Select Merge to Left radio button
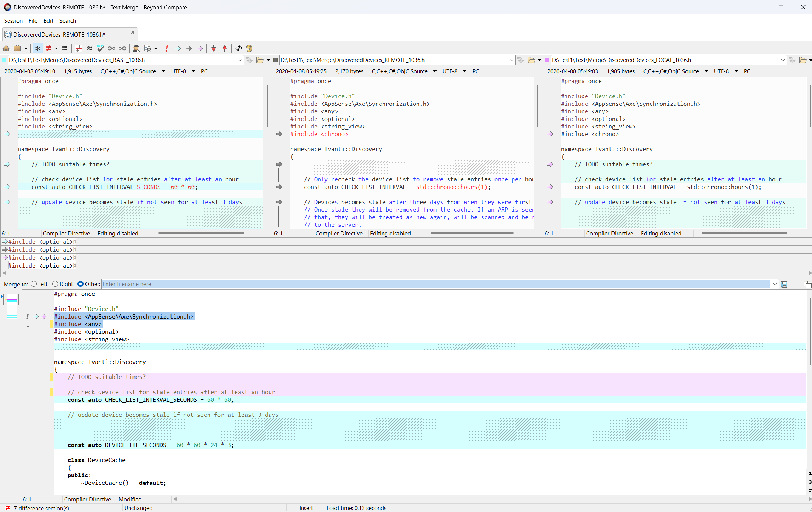Image resolution: width=812 pixels, height=512 pixels. click(34, 284)
